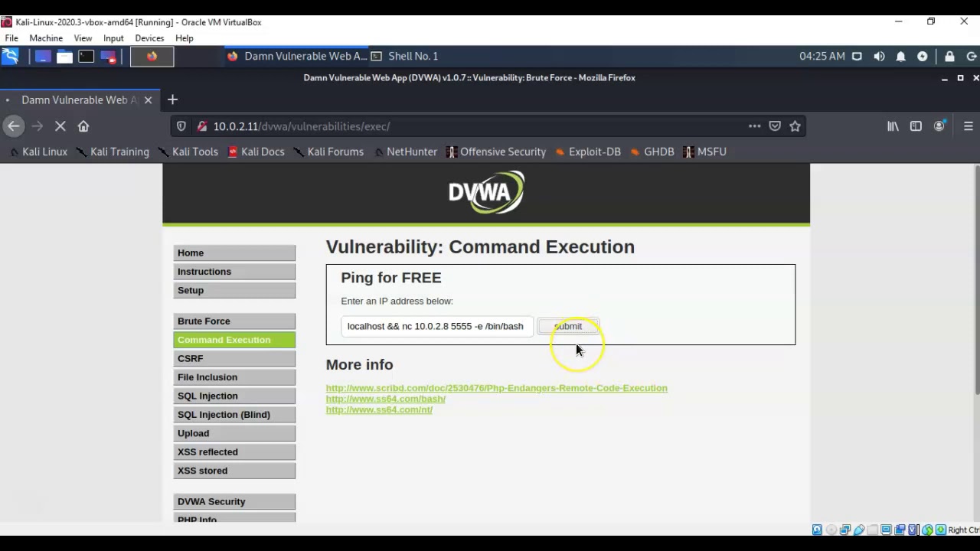Image resolution: width=980 pixels, height=551 pixels.
Task: Go to the Brute Force vulnerability page
Action: [234, 321]
